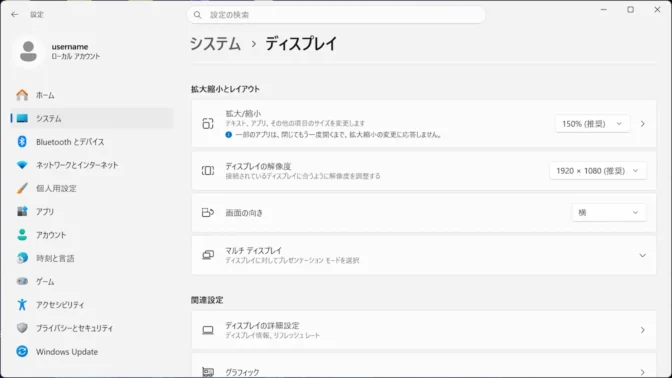This screenshot has width=672, height=378.
Task: Open the username account avatar
Action: [28, 51]
